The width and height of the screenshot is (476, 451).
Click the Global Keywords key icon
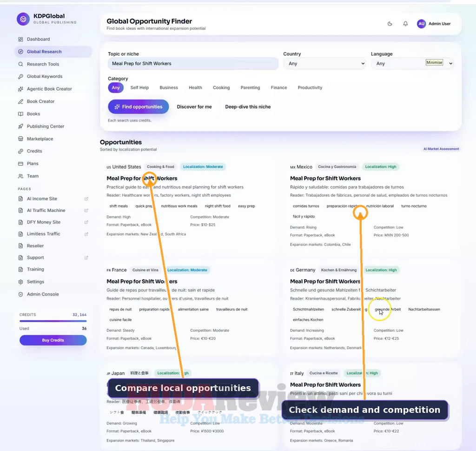(x=20, y=77)
